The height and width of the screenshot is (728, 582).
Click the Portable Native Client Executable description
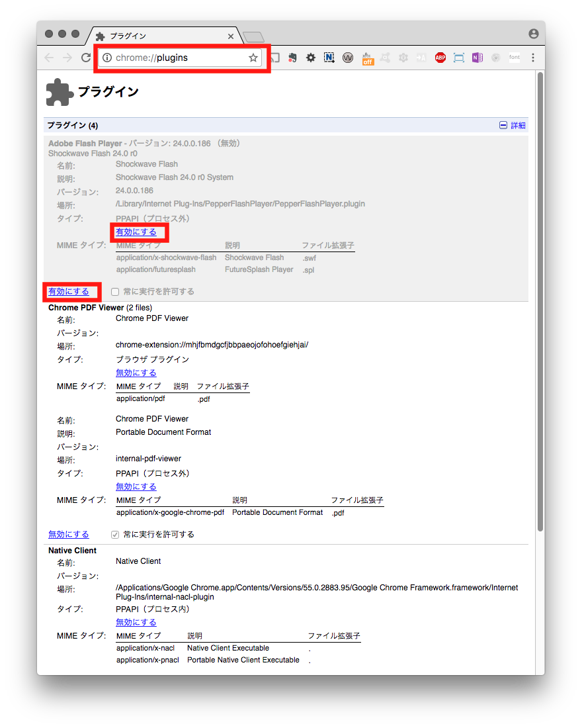click(x=243, y=660)
